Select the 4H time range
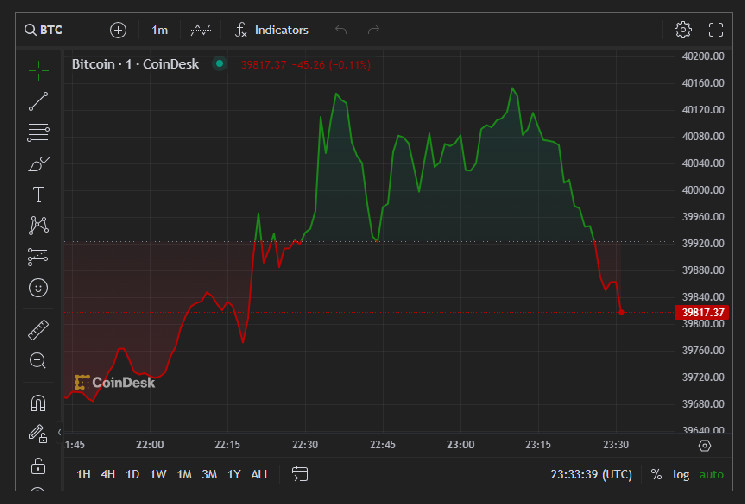 coord(108,474)
